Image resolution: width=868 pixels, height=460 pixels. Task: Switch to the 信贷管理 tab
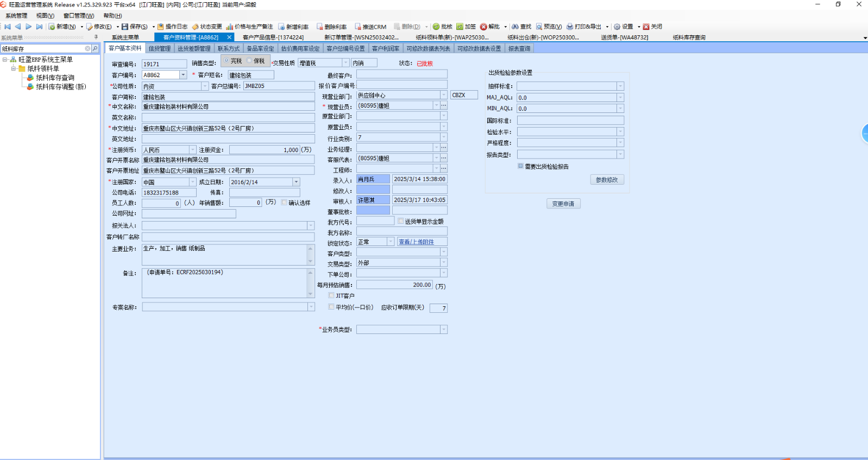pyautogui.click(x=160, y=48)
